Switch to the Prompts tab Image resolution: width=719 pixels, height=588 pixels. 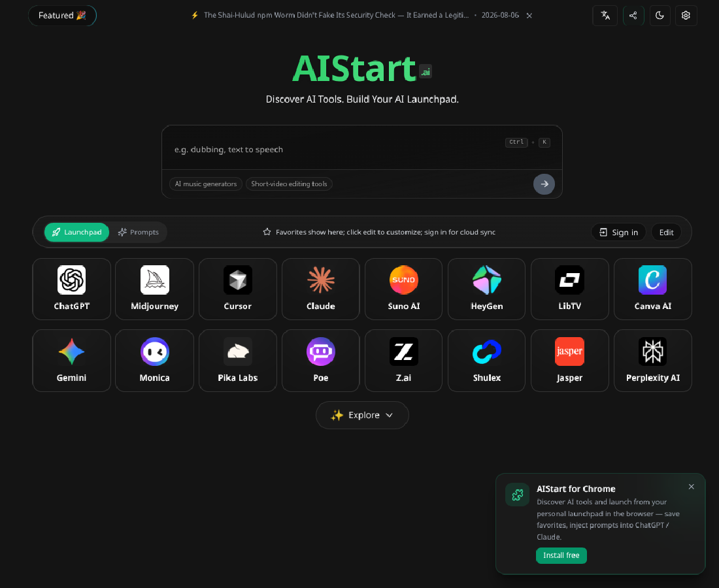139,233
